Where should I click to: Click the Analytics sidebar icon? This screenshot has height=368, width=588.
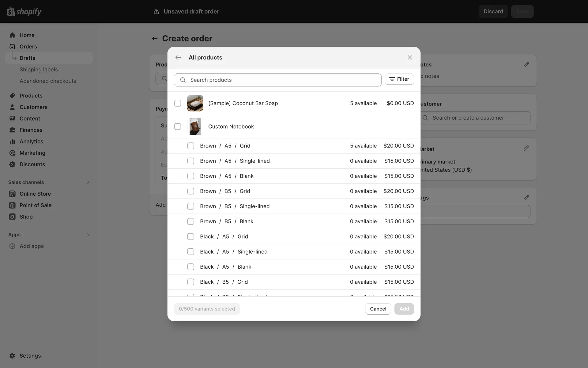pos(12,141)
